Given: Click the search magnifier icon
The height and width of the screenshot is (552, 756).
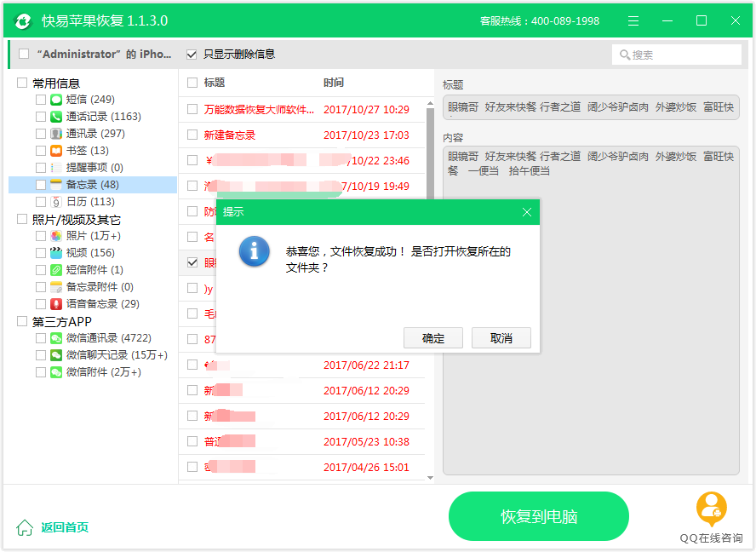Looking at the screenshot, I should 625,55.
